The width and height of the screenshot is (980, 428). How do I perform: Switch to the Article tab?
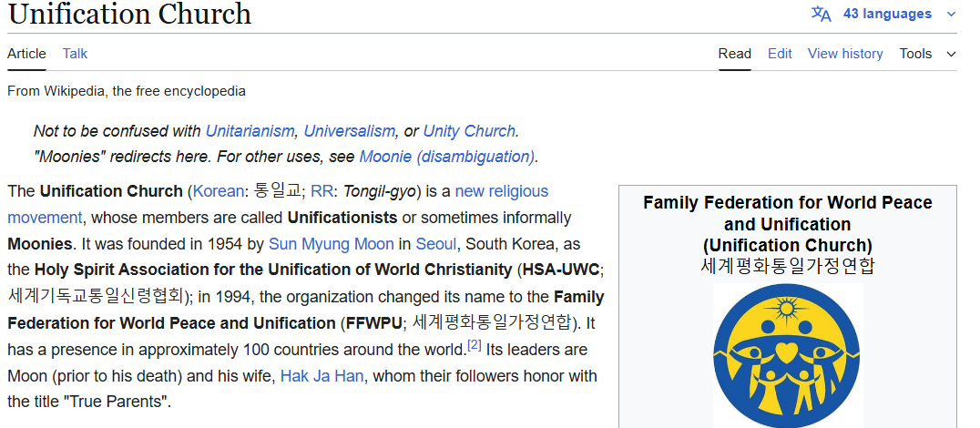27,54
